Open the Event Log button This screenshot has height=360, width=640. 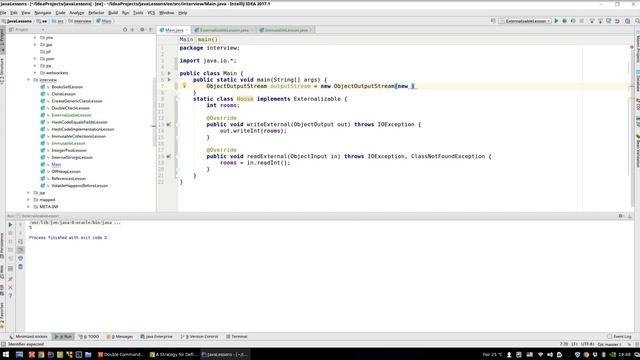coord(619,336)
